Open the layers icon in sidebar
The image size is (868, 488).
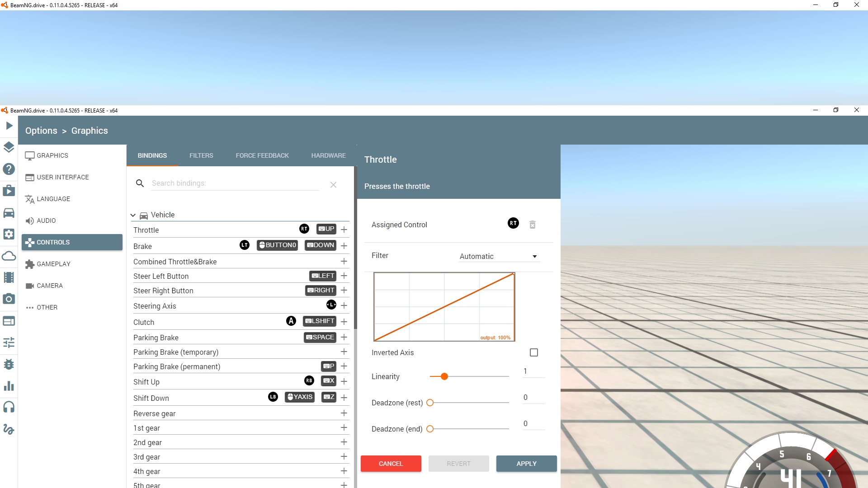(9, 147)
